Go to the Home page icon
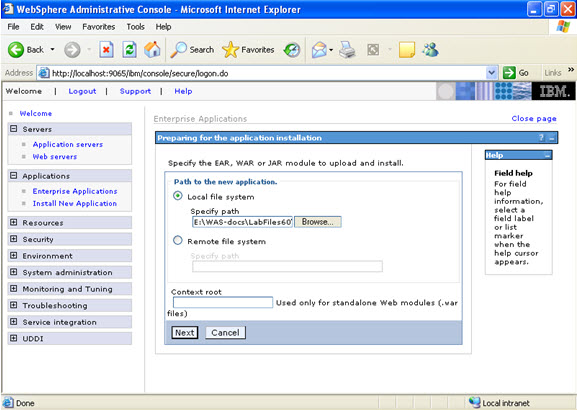Viewport: 577px width, 410px height. click(x=152, y=49)
